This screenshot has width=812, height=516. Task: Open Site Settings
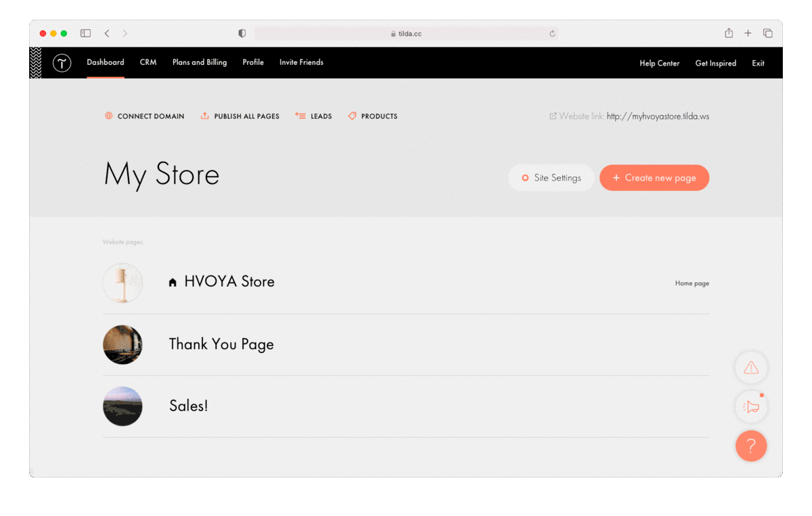pyautogui.click(x=551, y=177)
